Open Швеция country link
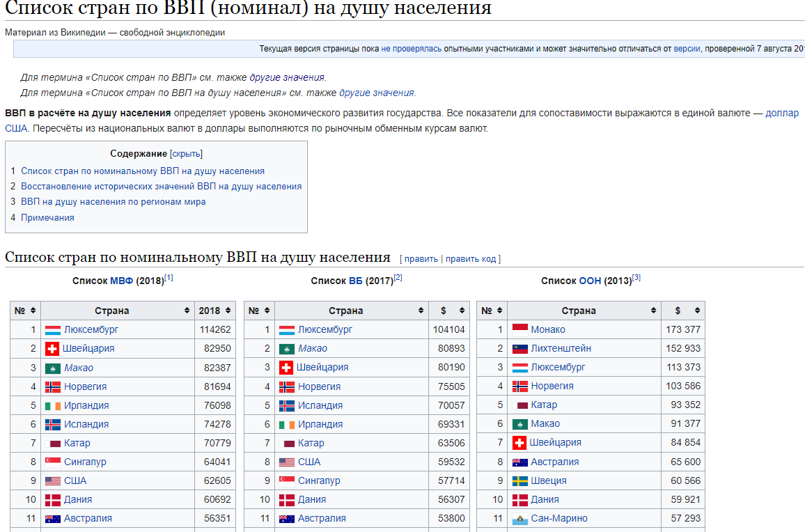This screenshot has width=805, height=532. 549,481
